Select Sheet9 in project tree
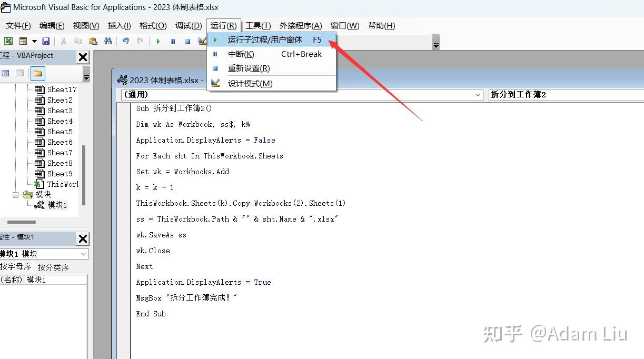Screen dimensions: 644x359 coord(54,174)
